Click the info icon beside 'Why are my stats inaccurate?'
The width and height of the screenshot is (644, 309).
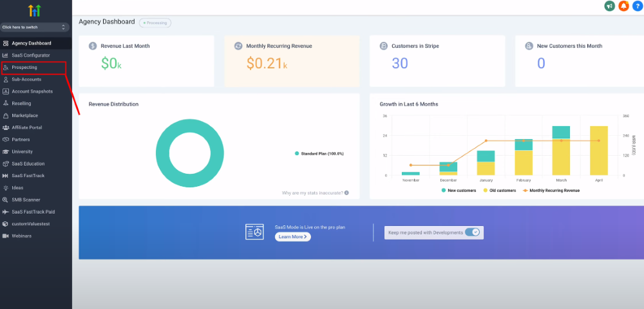coord(346,193)
